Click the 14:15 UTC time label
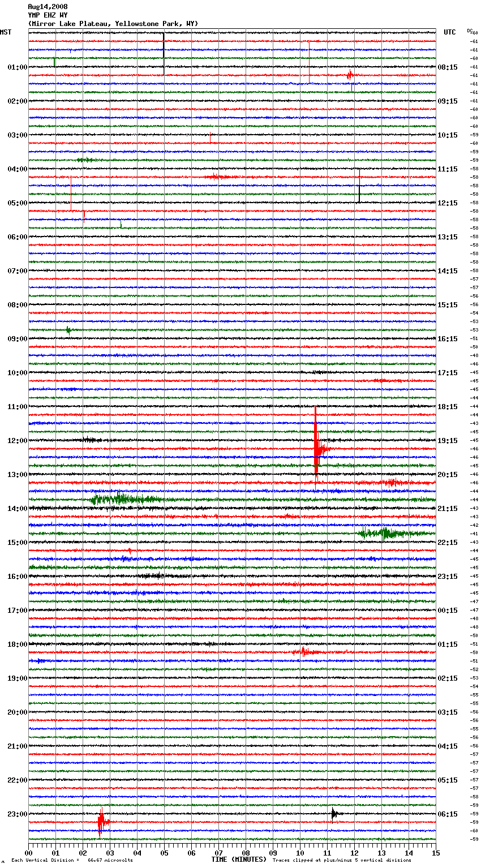481x868 pixels. coord(448,270)
